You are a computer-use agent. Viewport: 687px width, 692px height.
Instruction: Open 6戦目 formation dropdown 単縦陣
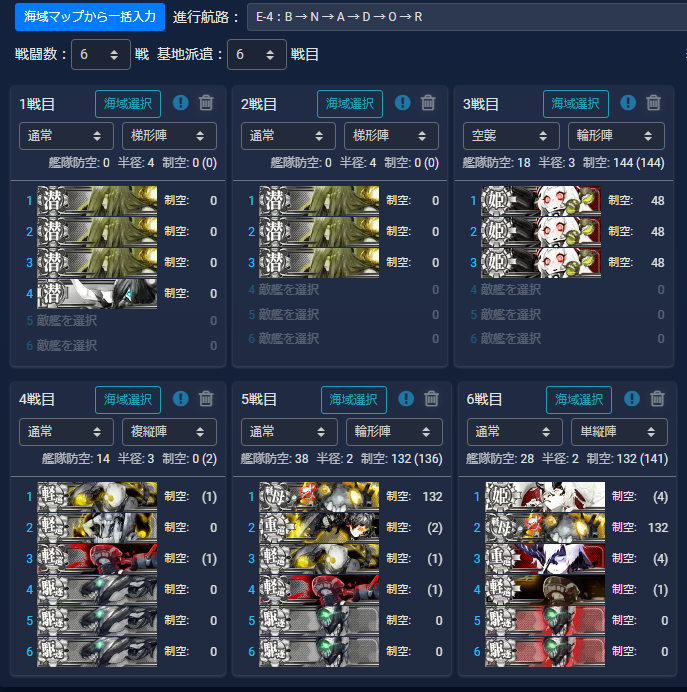(x=619, y=432)
